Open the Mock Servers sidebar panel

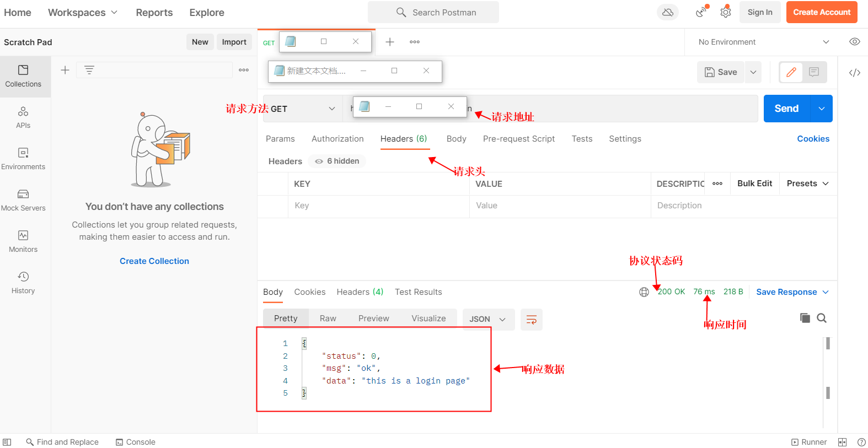[23, 201]
